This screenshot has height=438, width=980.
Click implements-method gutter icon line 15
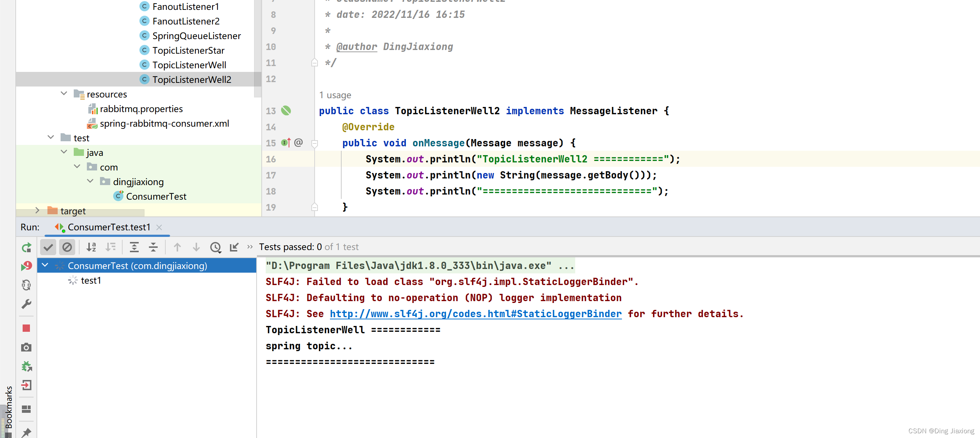(286, 143)
